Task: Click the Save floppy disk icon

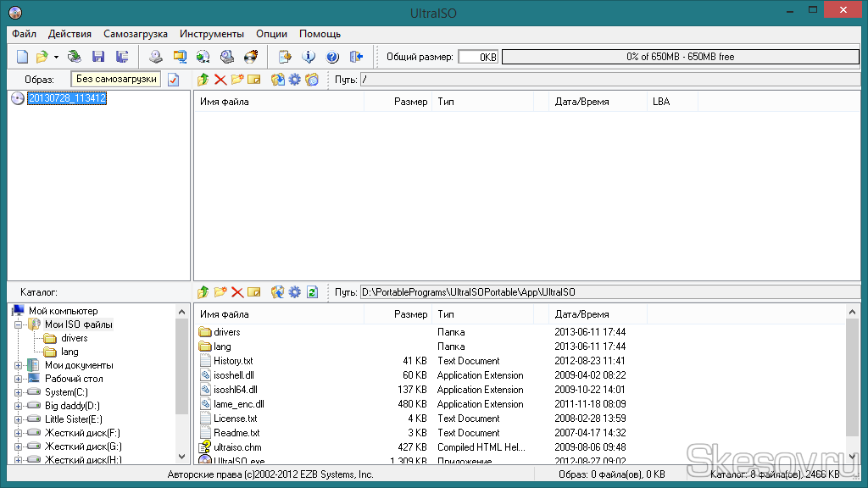Action: click(x=98, y=57)
